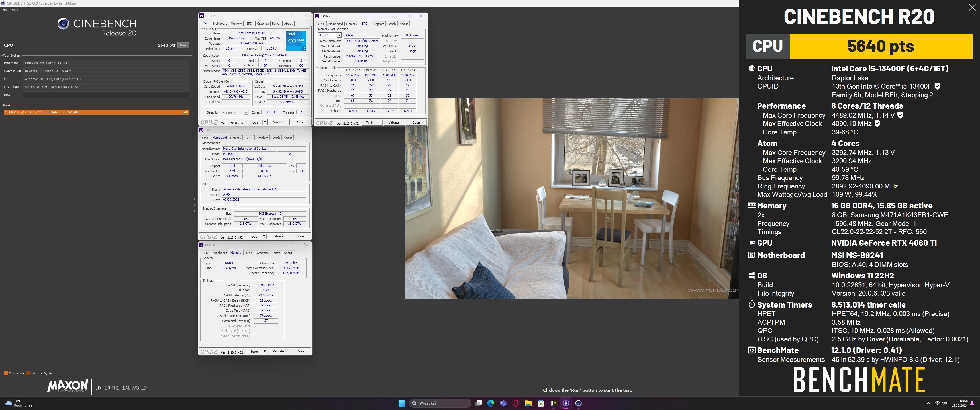980x410 pixels.
Task: Click the CPU-Z title icon of the SPD window
Action: click(317, 16)
